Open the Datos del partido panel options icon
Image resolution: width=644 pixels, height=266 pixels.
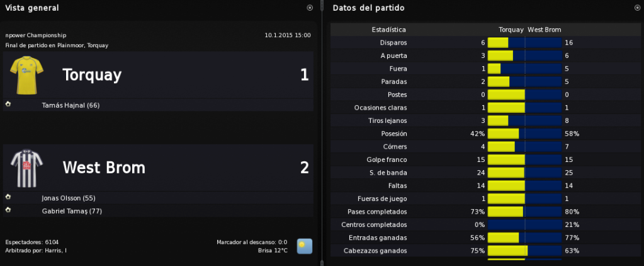[637, 8]
